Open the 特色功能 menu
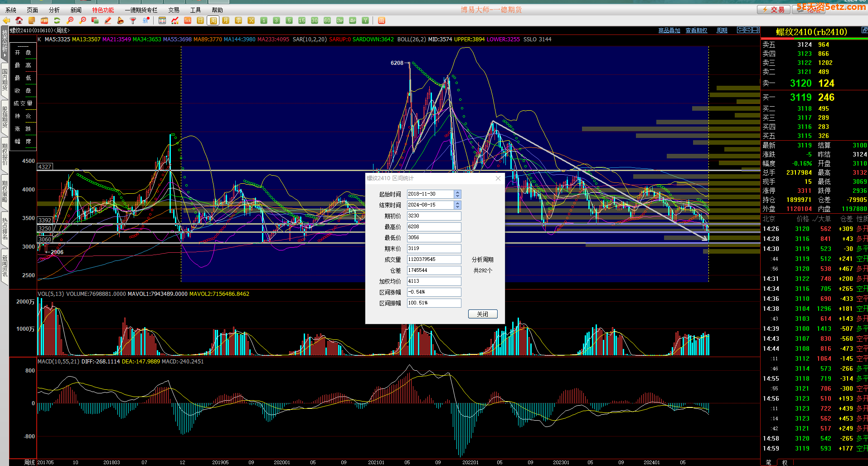The width and height of the screenshot is (868, 466). point(103,10)
